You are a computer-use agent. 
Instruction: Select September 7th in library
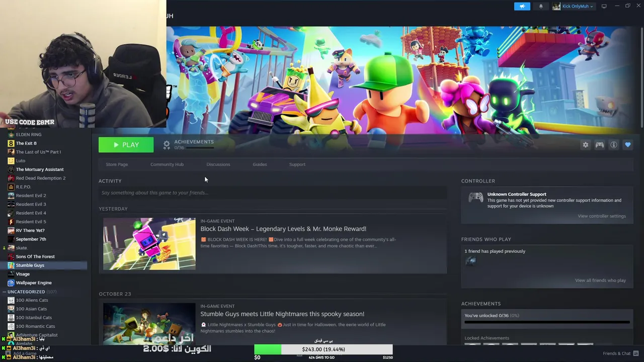tap(31, 239)
